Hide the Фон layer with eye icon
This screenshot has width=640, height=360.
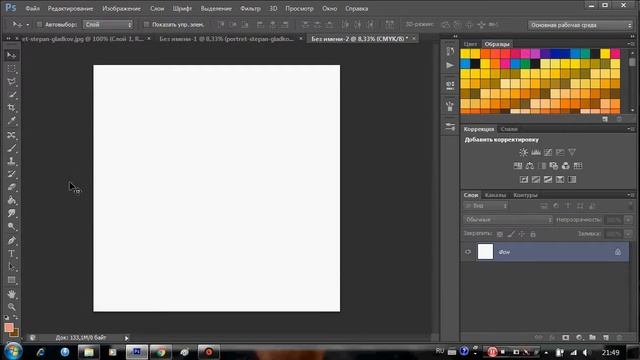pyautogui.click(x=468, y=252)
